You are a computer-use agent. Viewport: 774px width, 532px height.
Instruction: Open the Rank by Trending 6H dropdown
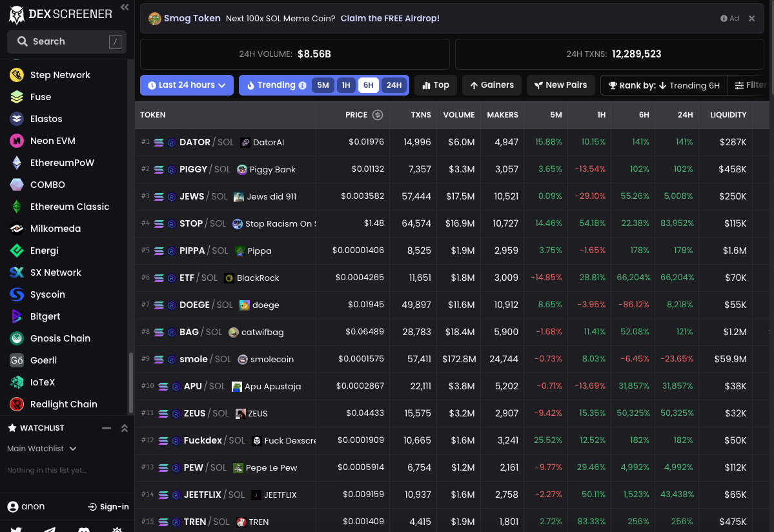[x=664, y=85]
